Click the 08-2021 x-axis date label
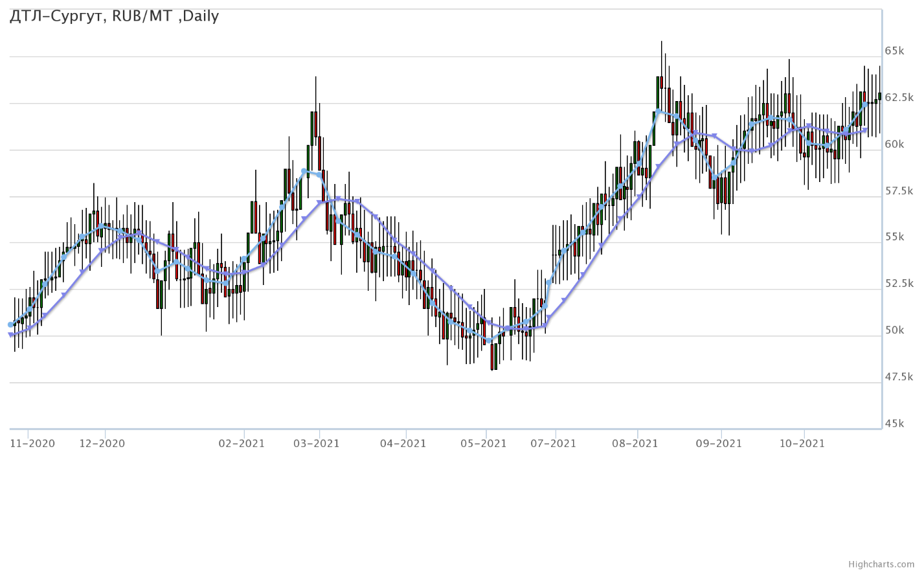The image size is (924, 572). coord(635,444)
